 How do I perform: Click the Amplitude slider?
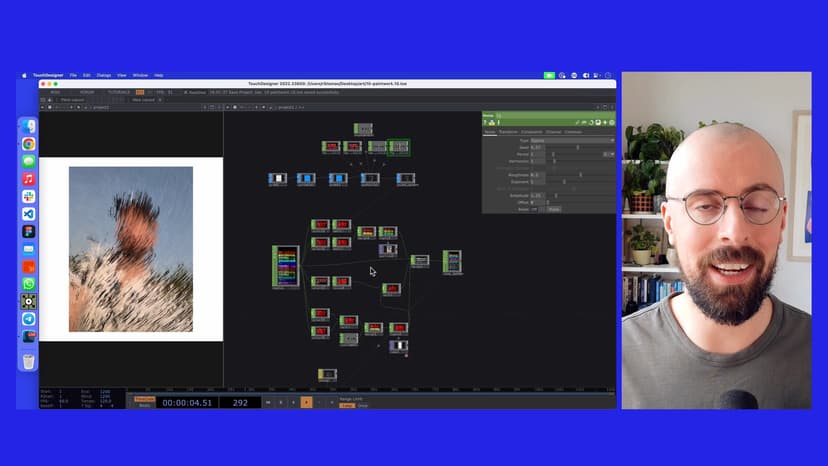[580, 195]
